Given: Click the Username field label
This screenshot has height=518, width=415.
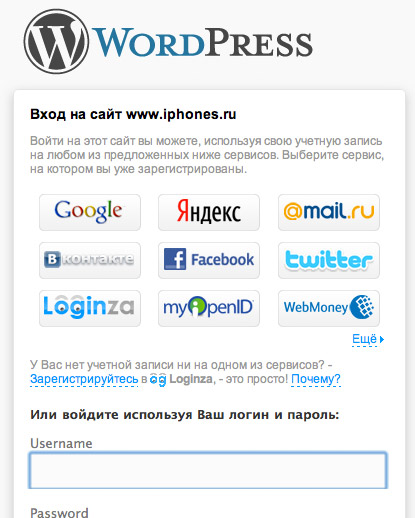Looking at the screenshot, I should point(61,444).
